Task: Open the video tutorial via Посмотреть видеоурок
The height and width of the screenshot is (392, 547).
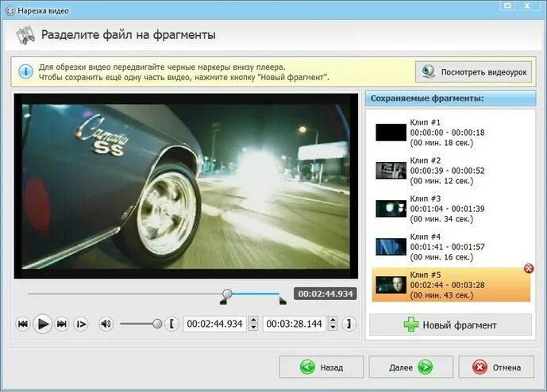Action: click(x=473, y=72)
